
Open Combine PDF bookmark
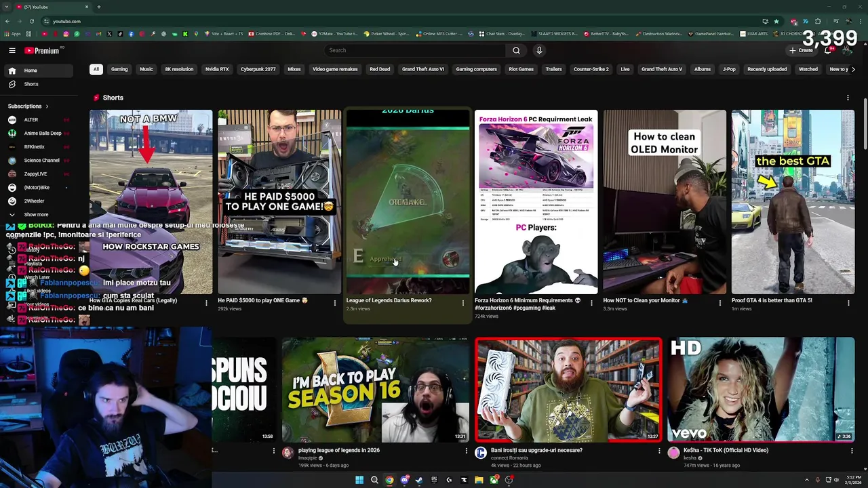[x=271, y=34]
